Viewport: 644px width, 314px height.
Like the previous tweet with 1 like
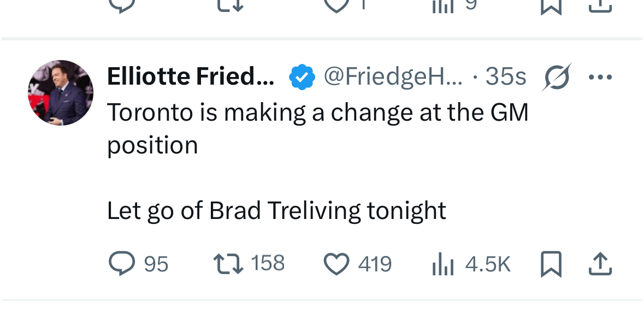pyautogui.click(x=336, y=5)
